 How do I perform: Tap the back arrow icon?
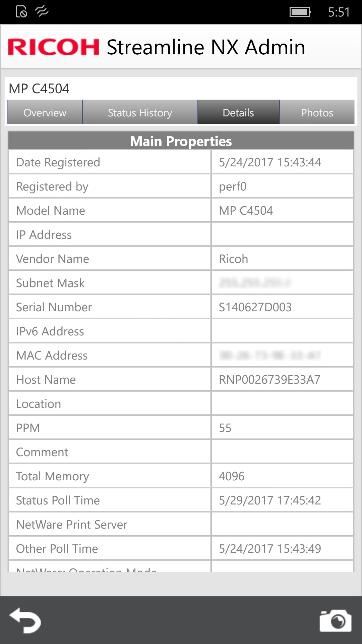[25, 620]
